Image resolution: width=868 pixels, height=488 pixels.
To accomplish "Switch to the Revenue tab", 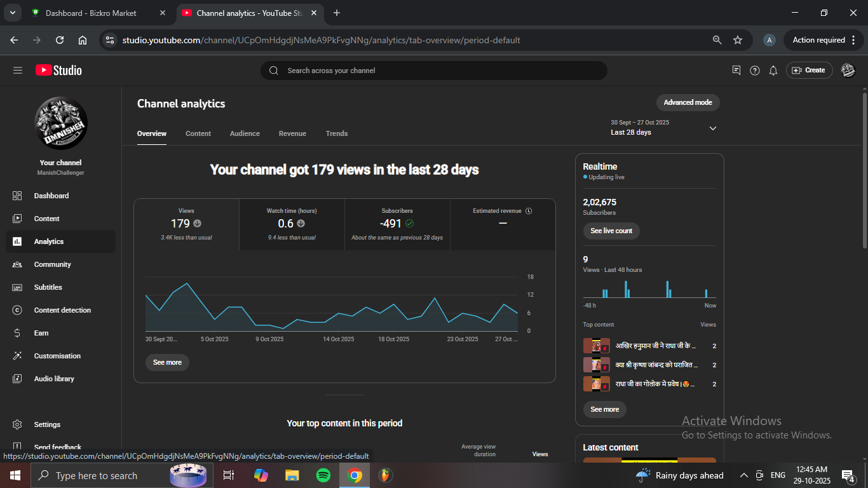I will (292, 133).
